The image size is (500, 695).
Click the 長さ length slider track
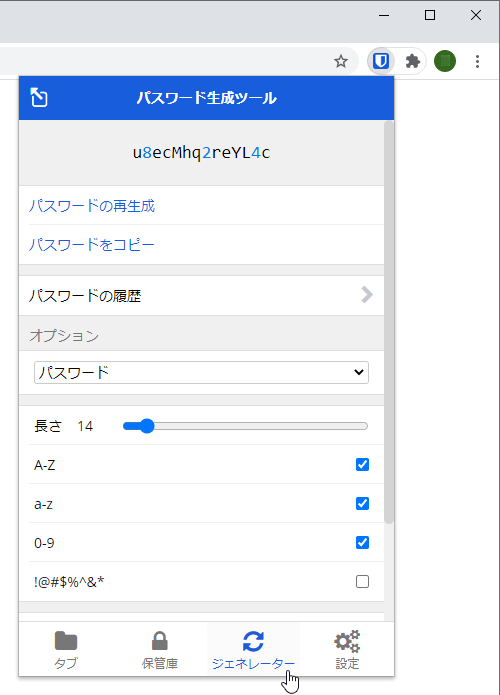245,426
